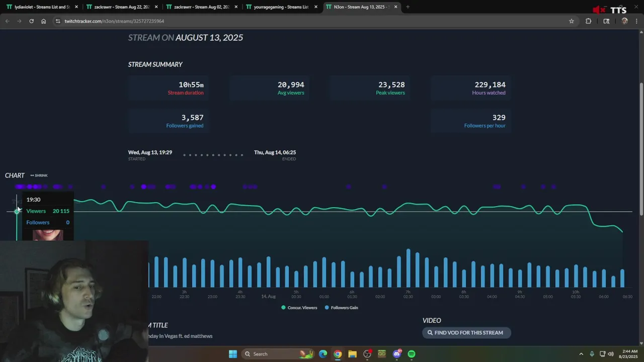Image resolution: width=644 pixels, height=362 pixels.
Task: Click the chart hover point at 19:30
Action: pos(17,211)
